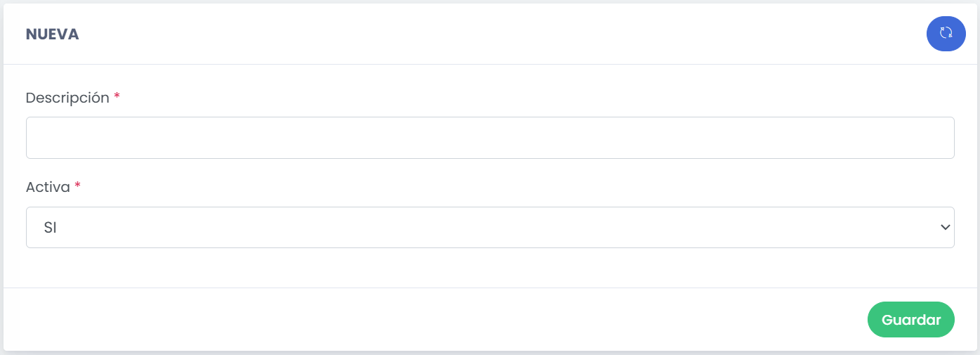Click inside the Descripción text field
Image resolution: width=980 pixels, height=355 pixels.
pyautogui.click(x=490, y=138)
